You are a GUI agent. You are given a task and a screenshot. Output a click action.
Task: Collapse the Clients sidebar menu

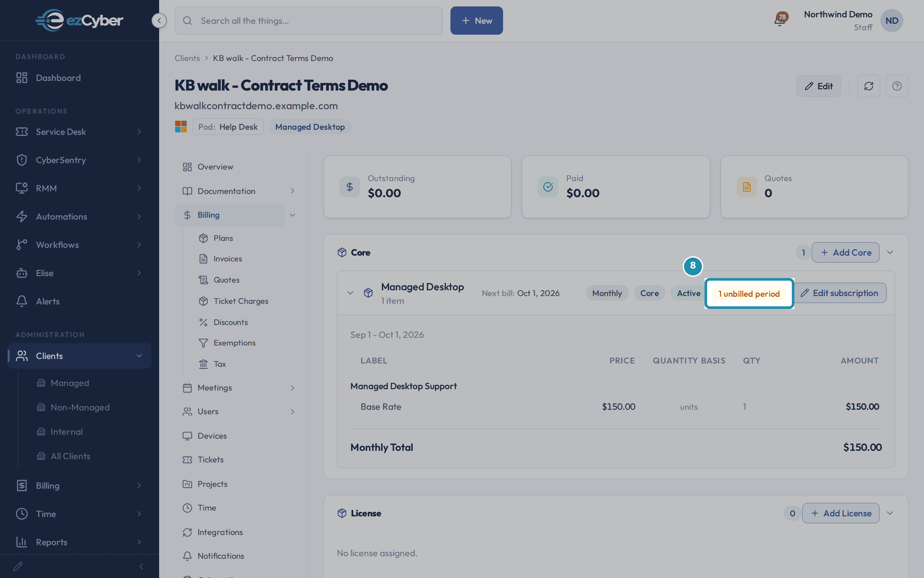click(x=139, y=356)
